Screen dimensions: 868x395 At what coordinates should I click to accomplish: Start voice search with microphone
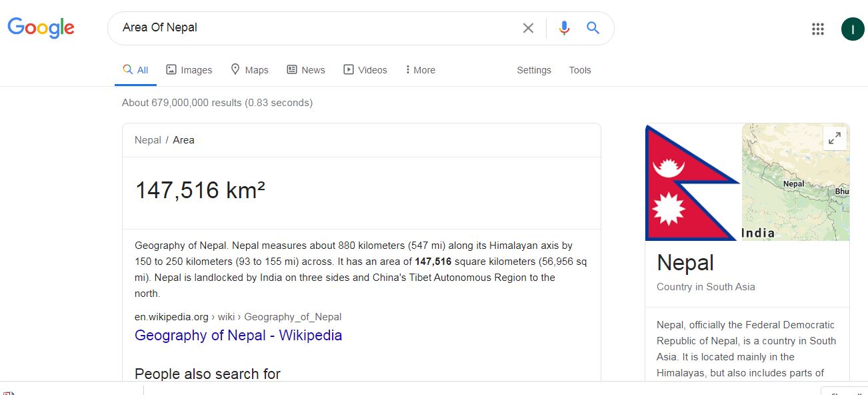564,28
